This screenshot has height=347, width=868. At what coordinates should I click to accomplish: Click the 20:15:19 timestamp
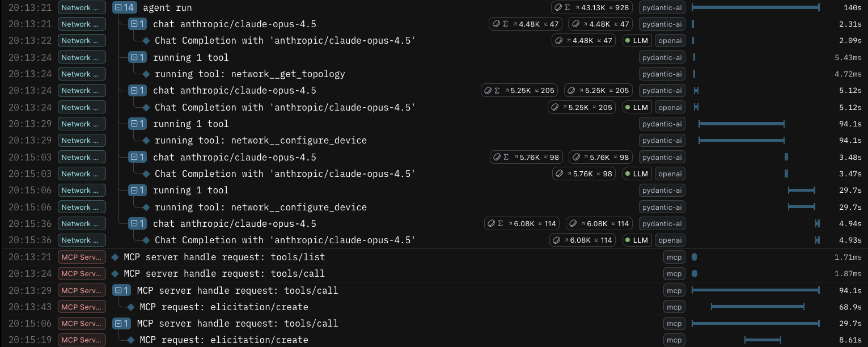point(30,340)
